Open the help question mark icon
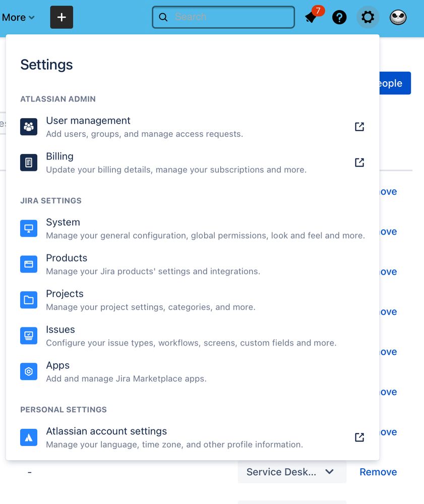This screenshot has width=424, height=504. click(339, 17)
